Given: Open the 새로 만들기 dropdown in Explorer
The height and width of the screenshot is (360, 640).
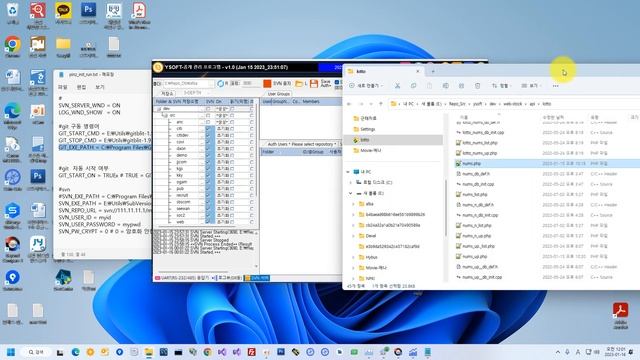Looking at the screenshot, I should point(366,86).
